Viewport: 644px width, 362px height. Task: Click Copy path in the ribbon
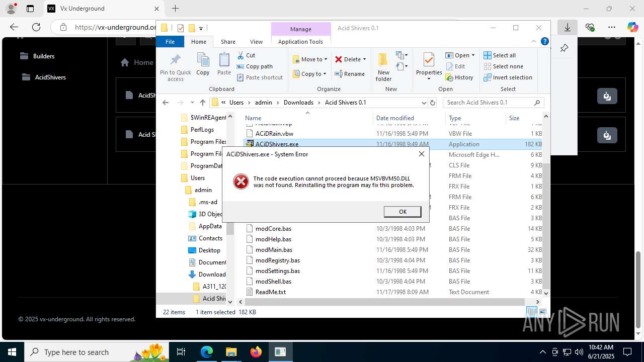tap(255, 66)
